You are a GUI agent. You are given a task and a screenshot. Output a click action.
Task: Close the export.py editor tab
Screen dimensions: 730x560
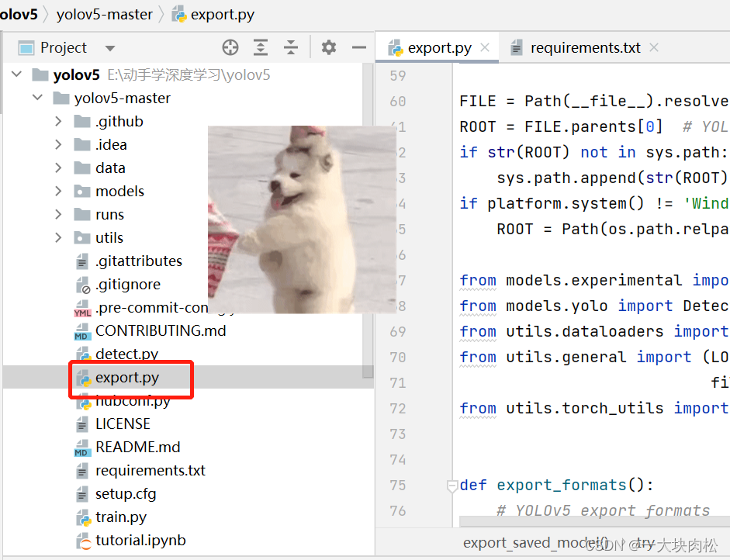click(x=485, y=47)
